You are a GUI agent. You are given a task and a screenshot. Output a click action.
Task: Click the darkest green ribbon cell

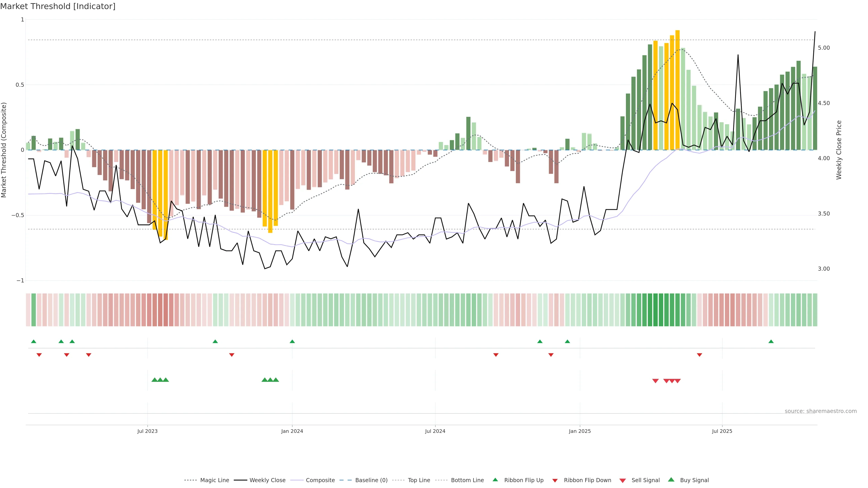pyautogui.click(x=655, y=310)
